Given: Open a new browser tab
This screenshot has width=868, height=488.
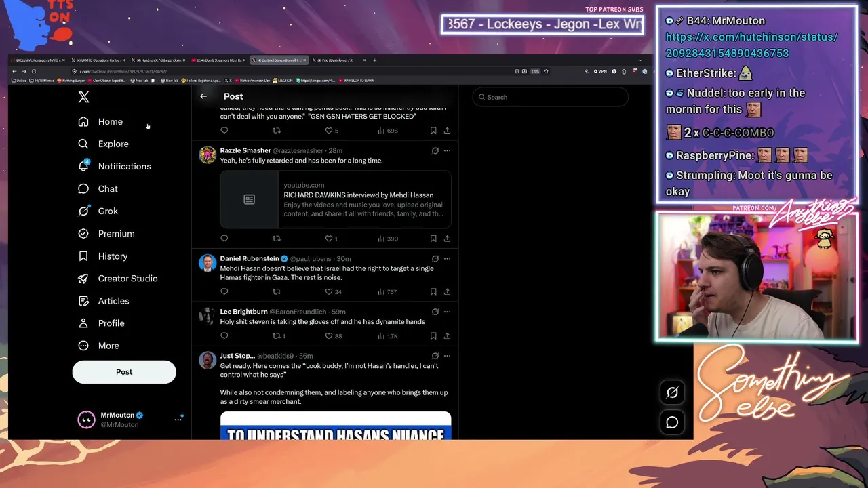Looking at the screenshot, I should pyautogui.click(x=375, y=60).
